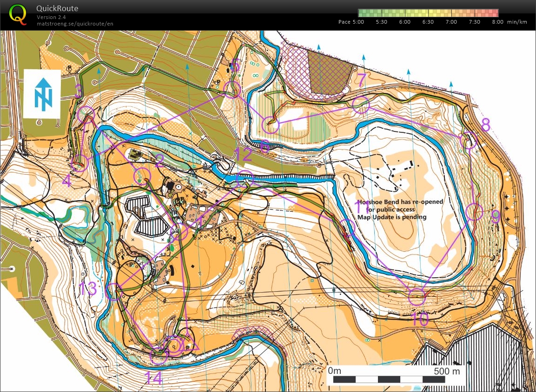Select control circle numbered 7

click(x=361, y=105)
